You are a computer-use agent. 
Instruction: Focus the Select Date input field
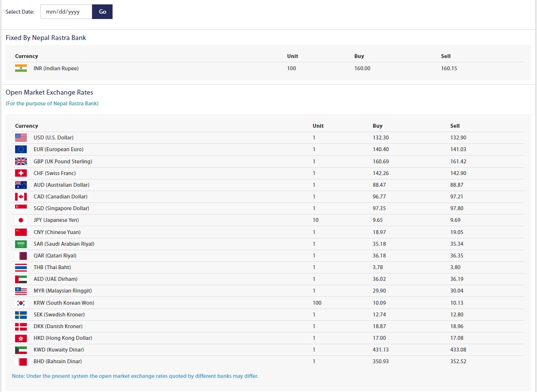click(x=66, y=12)
